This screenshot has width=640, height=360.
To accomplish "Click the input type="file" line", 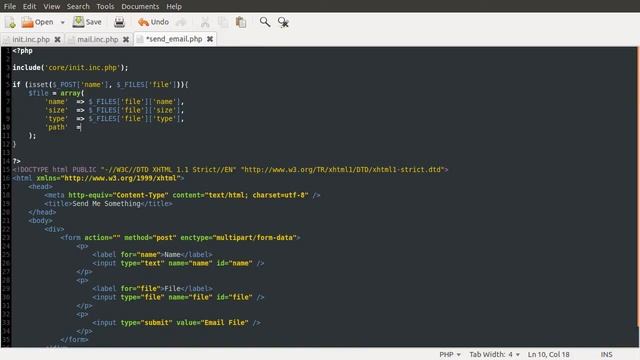I will [178, 297].
